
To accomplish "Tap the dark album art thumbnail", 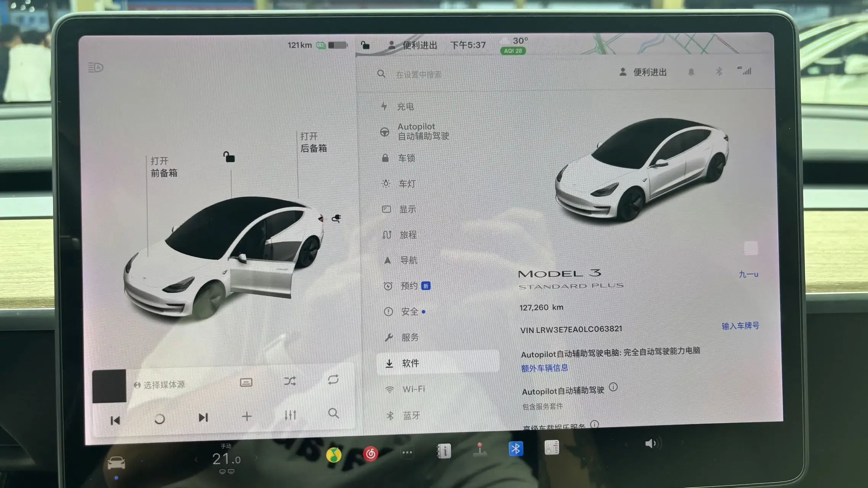I will [109, 386].
